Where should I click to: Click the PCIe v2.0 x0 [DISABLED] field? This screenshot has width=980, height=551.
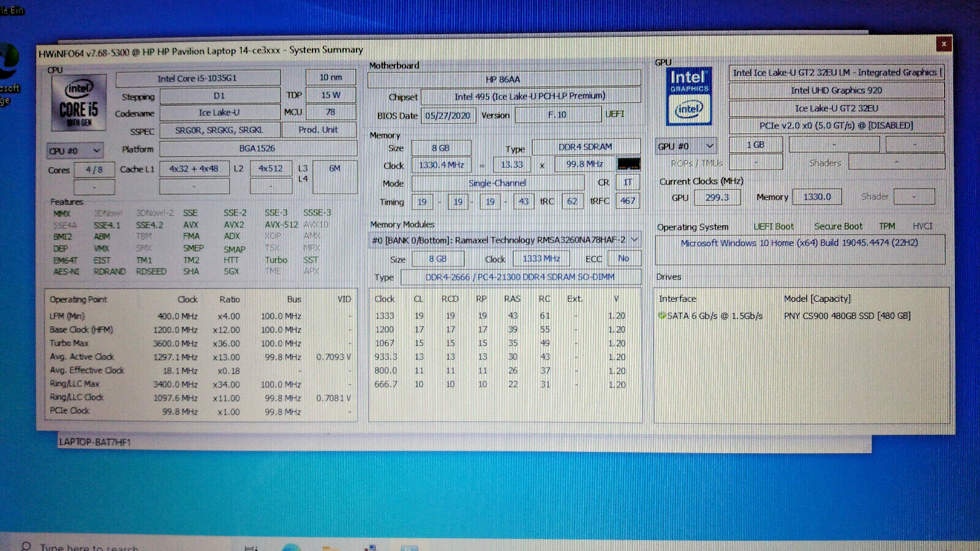(836, 126)
